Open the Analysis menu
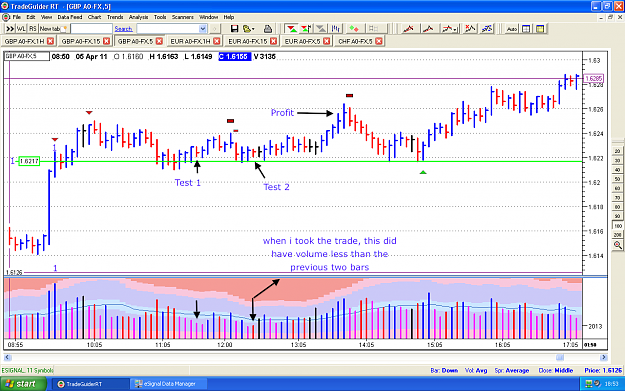The width and height of the screenshot is (625, 391). coord(138,17)
